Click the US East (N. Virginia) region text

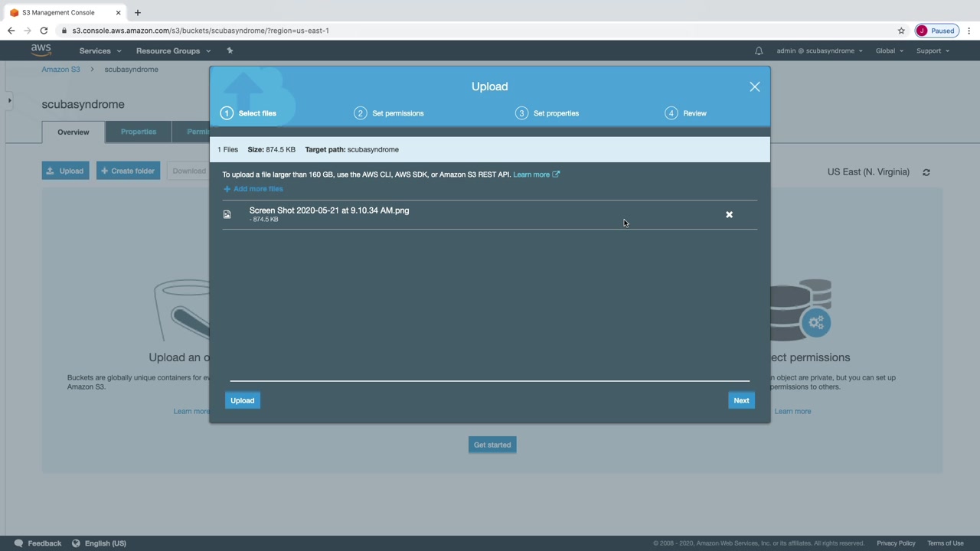pos(868,172)
